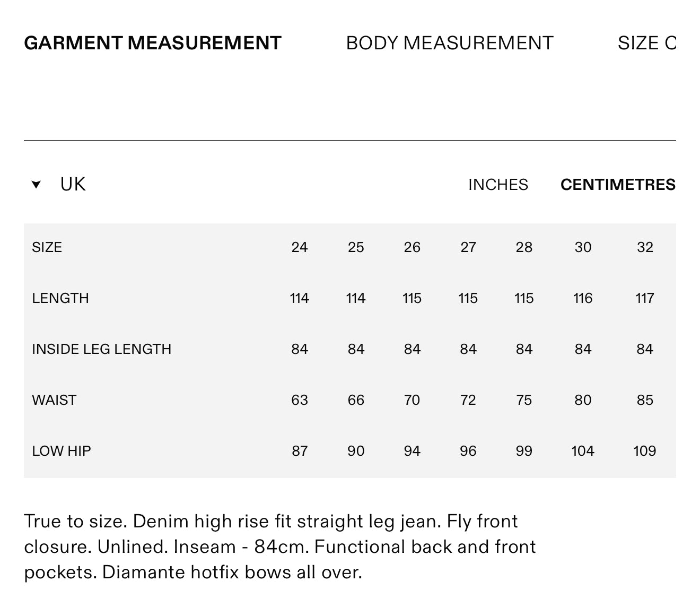
Task: Select the size 27 column header
Action: pyautogui.click(x=468, y=247)
